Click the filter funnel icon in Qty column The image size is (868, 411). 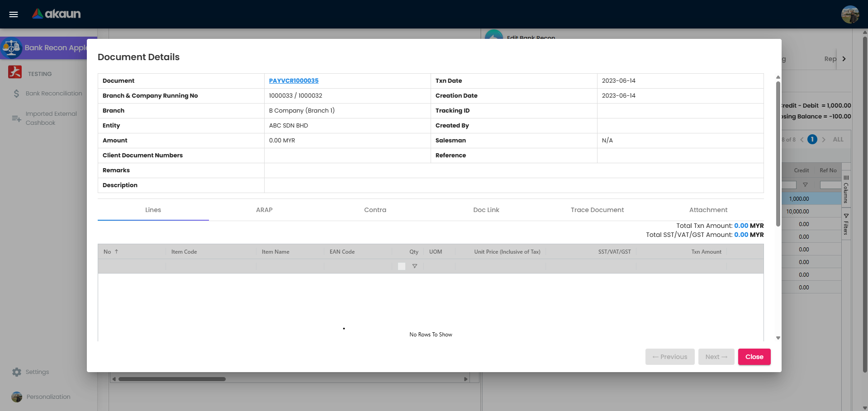pos(415,266)
